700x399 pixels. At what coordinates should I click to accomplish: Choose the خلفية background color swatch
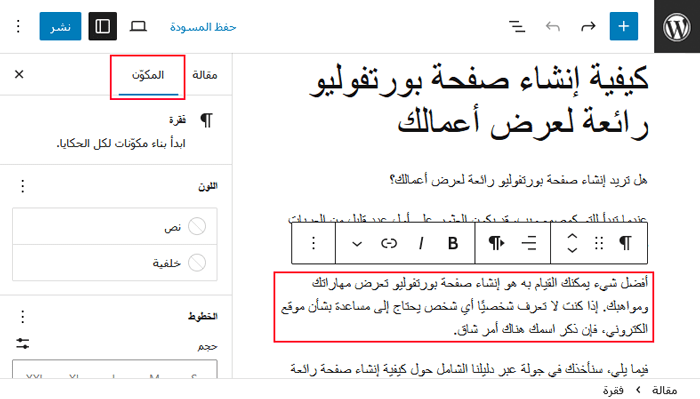[115, 263]
